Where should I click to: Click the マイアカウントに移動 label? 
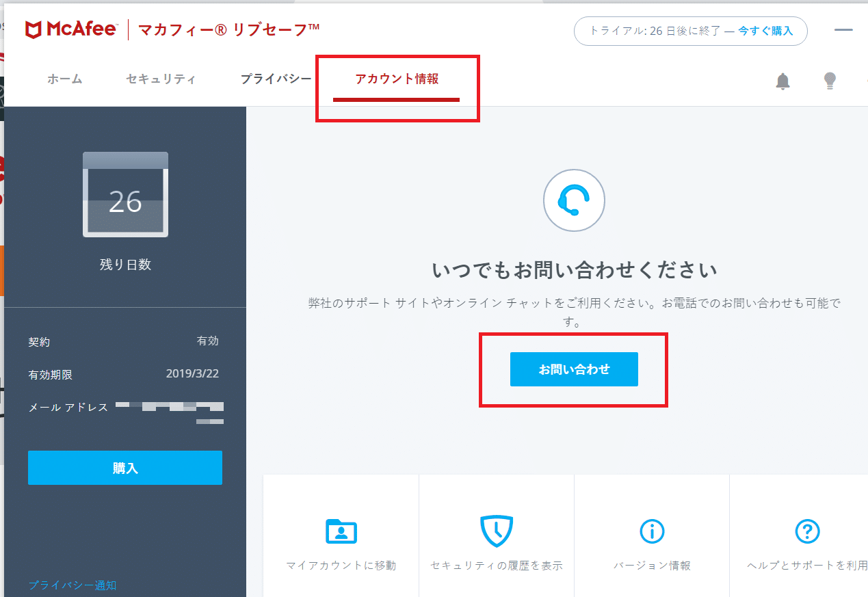coord(341,566)
